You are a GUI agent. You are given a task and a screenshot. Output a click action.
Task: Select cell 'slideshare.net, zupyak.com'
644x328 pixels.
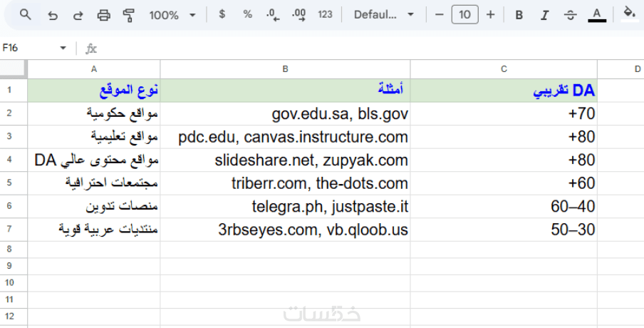coord(285,160)
